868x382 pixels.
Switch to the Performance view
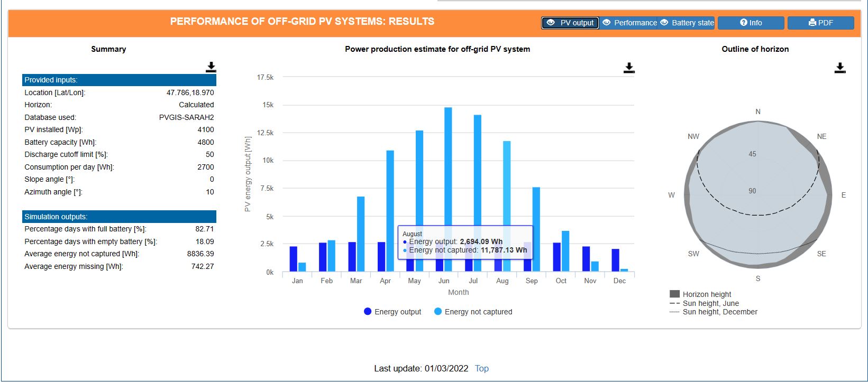tap(629, 23)
